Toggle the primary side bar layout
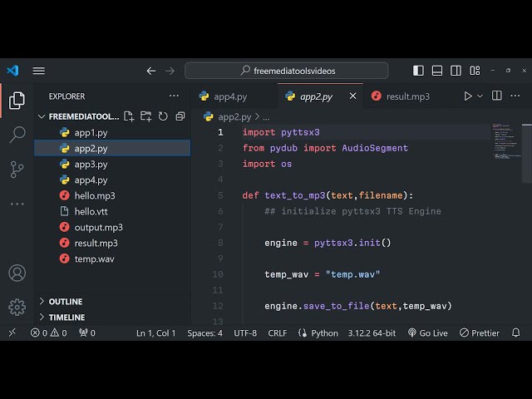This screenshot has height=399, width=532. 418,71
